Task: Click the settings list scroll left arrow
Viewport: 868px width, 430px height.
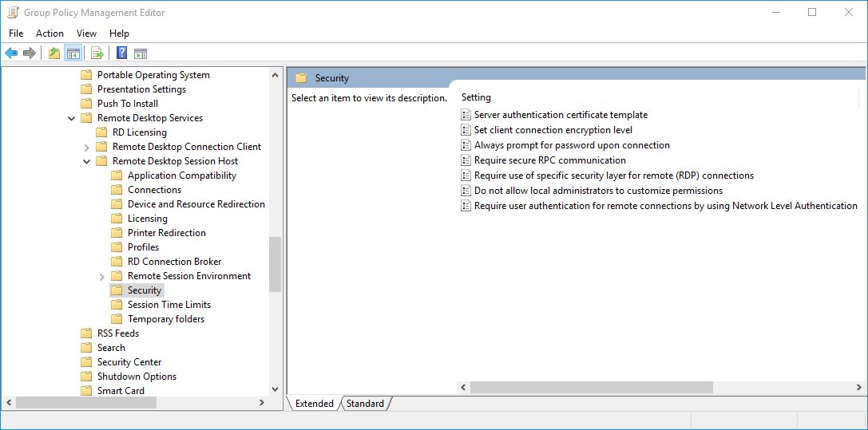Action: pos(463,388)
